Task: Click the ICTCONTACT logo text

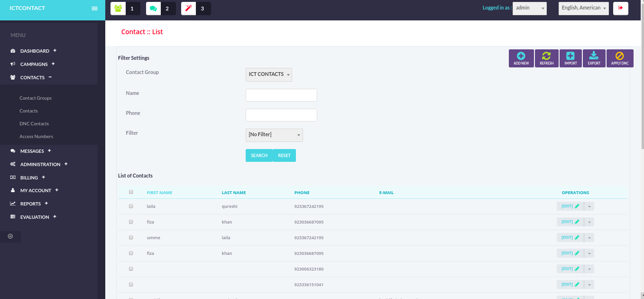Action: 28,8
